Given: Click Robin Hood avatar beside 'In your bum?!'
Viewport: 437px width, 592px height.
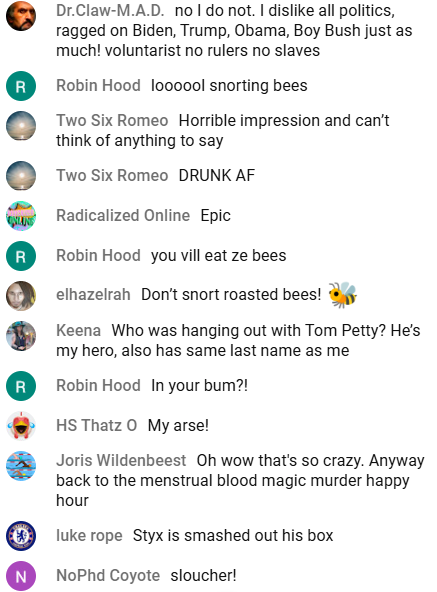Looking at the screenshot, I should 21,386.
